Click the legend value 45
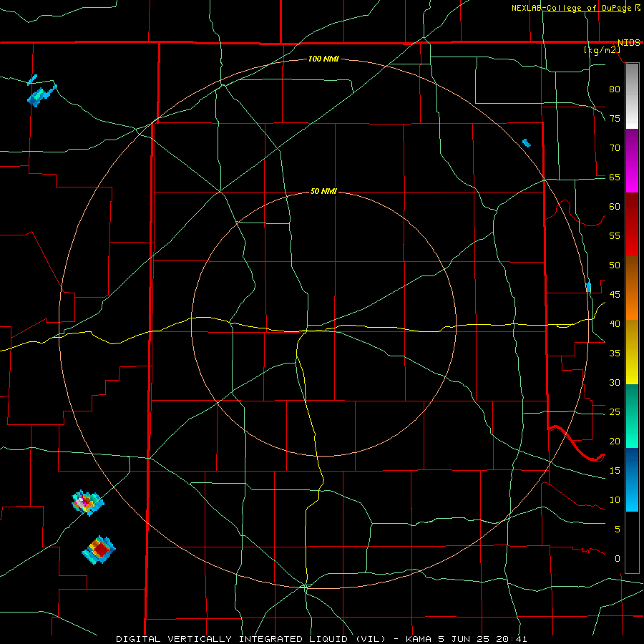The height and width of the screenshot is (644, 644). tap(615, 295)
